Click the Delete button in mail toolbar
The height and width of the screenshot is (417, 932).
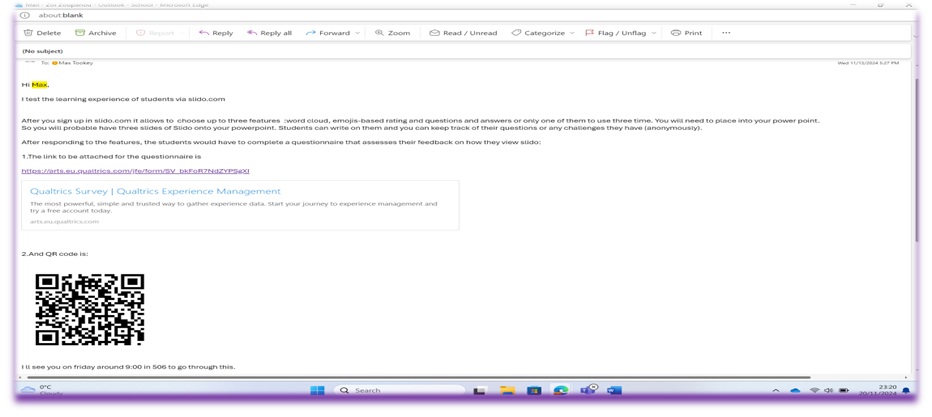[42, 33]
